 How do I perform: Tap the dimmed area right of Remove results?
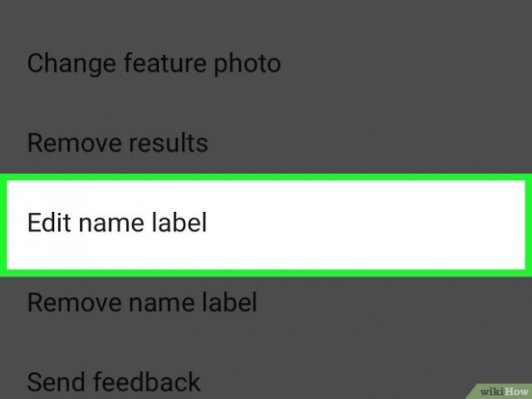click(x=370, y=143)
